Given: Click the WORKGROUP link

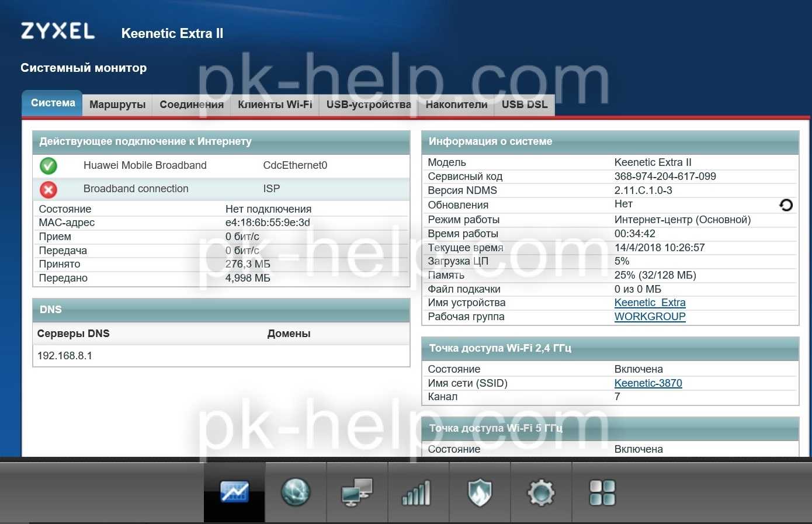Looking at the screenshot, I should click(x=650, y=317).
